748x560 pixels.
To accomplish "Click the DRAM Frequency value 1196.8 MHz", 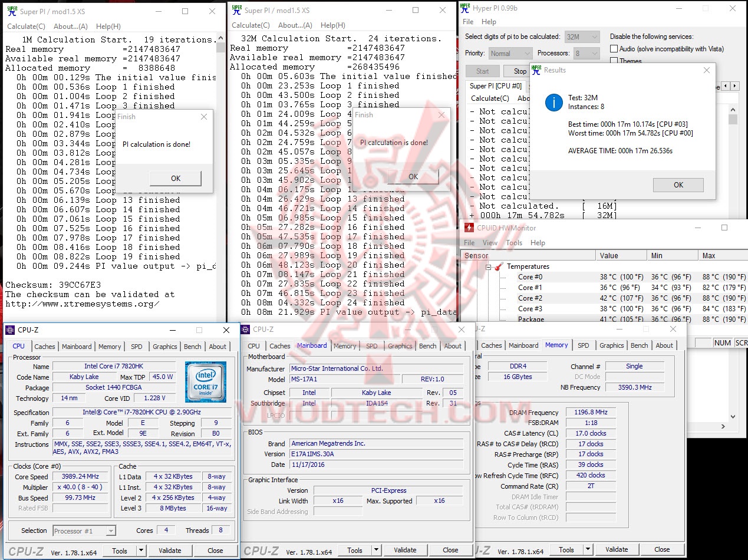I will (x=589, y=412).
